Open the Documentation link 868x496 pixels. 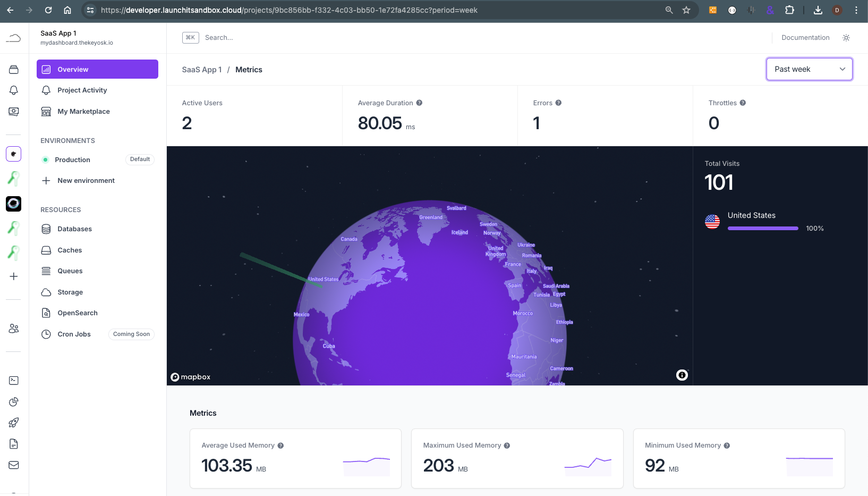point(805,37)
